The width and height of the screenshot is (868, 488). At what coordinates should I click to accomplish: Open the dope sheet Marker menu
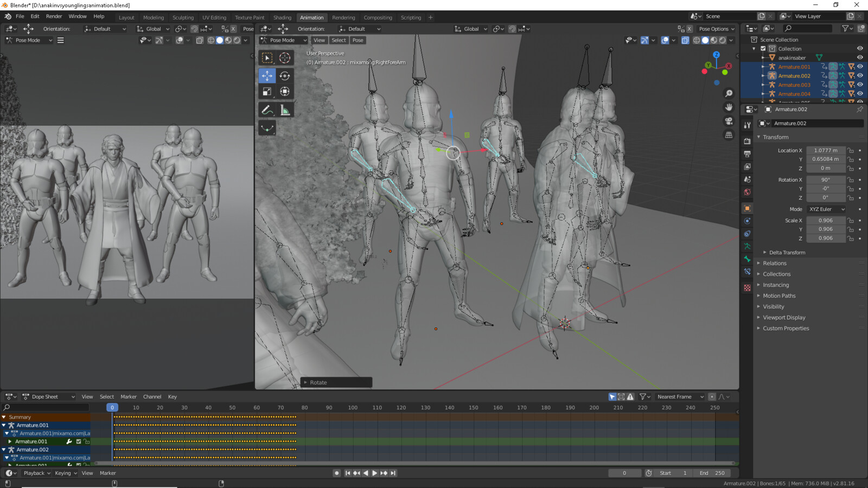(x=129, y=396)
